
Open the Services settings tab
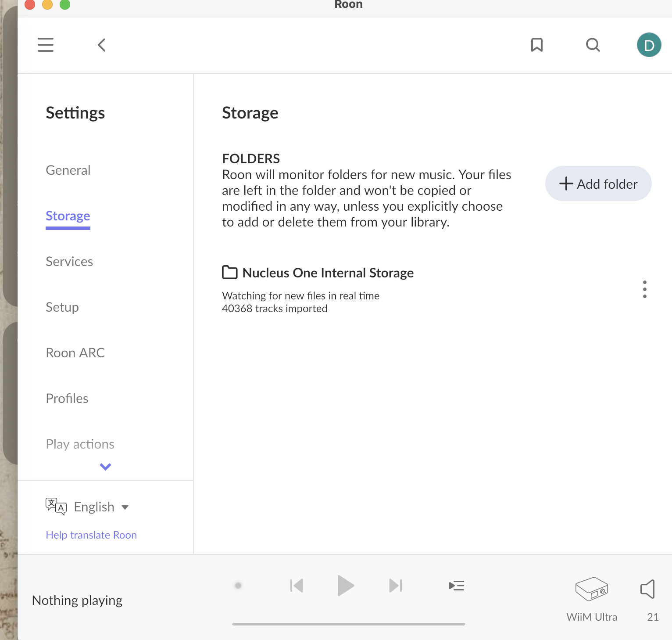click(x=69, y=262)
